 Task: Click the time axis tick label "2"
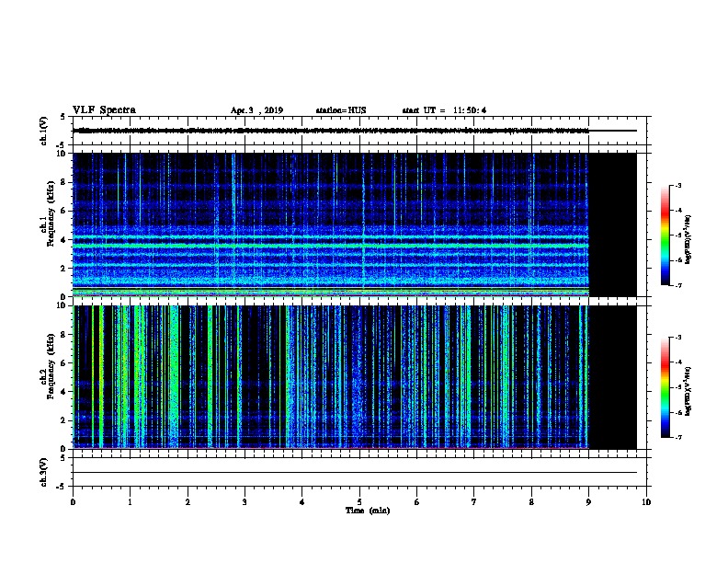click(x=188, y=502)
